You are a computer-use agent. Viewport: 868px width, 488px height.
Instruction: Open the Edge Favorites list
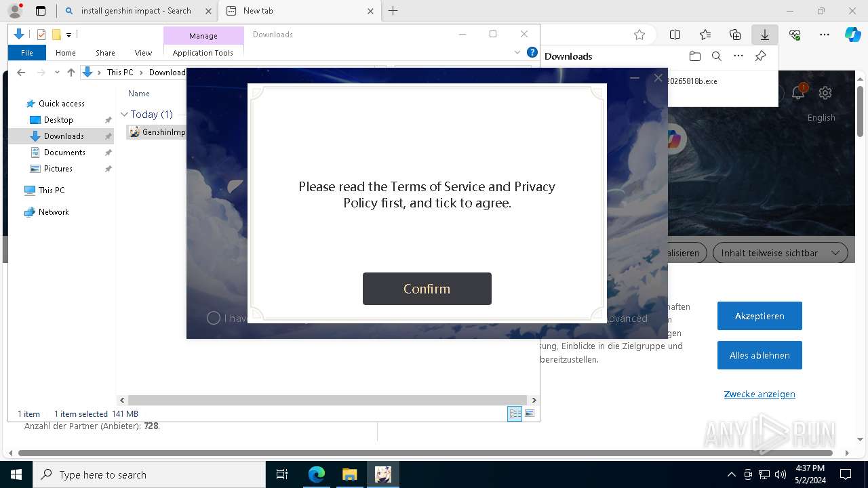[x=705, y=35]
